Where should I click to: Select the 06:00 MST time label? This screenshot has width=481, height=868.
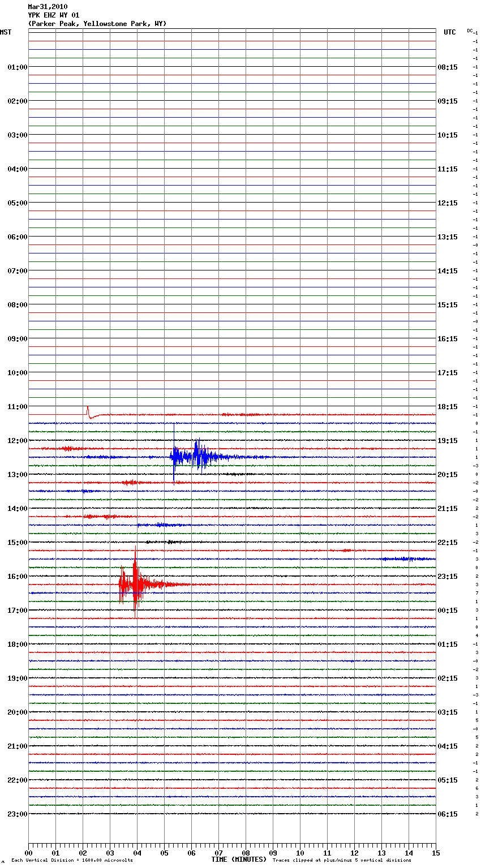coord(18,237)
